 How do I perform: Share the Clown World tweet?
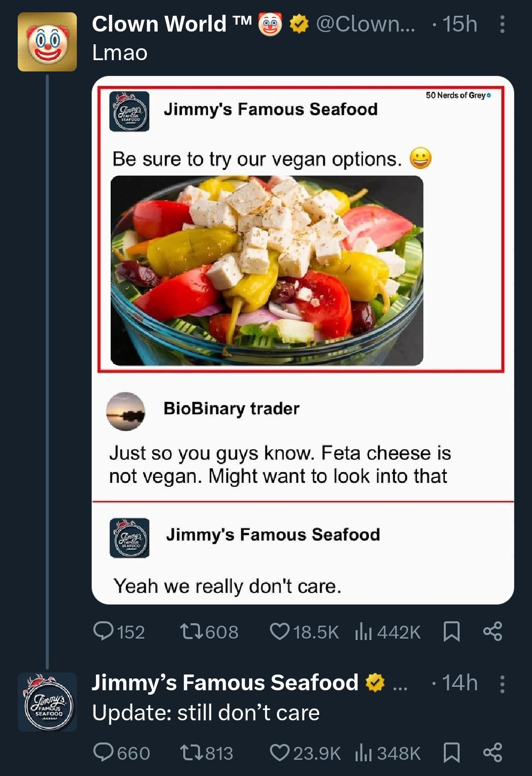tap(493, 631)
